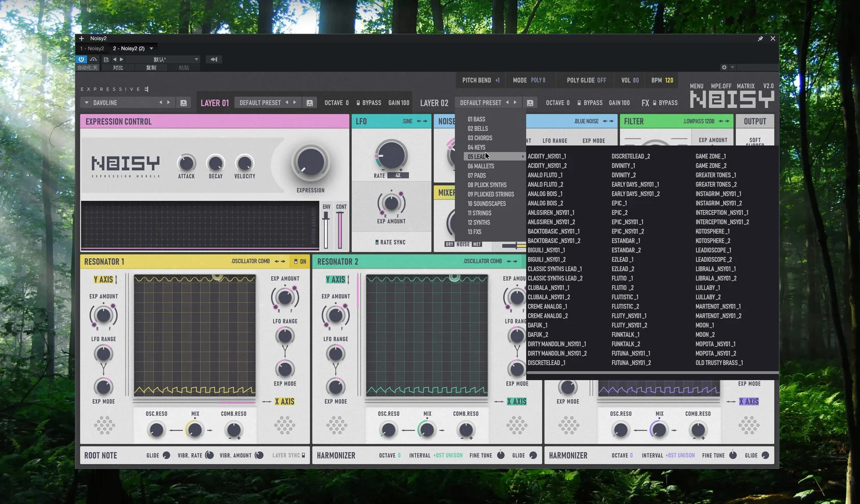Image resolution: width=860 pixels, height=504 pixels.
Task: Go to next Layer 01 preset arrow
Action: point(295,102)
